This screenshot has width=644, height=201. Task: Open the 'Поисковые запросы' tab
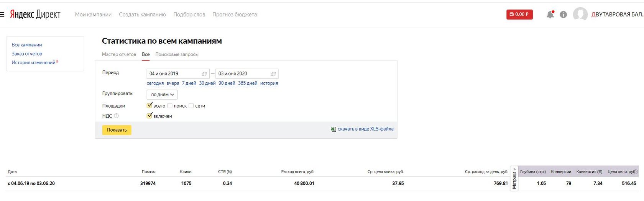(177, 54)
